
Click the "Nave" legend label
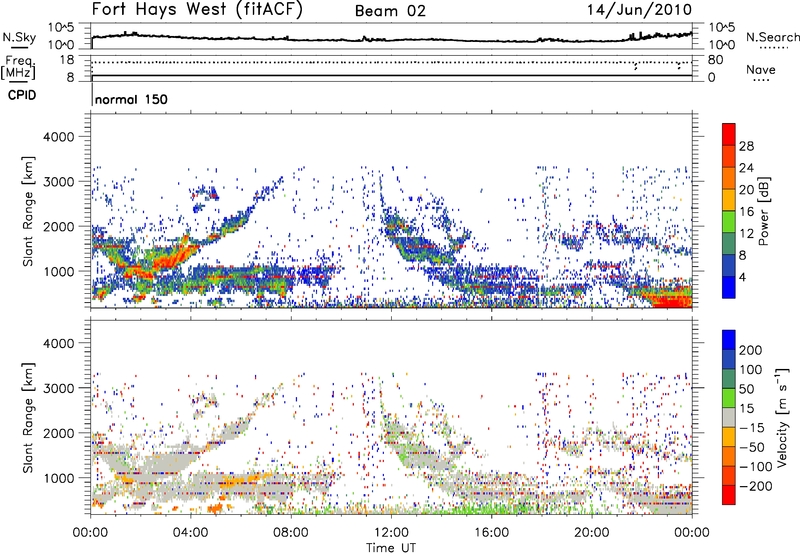pos(761,69)
